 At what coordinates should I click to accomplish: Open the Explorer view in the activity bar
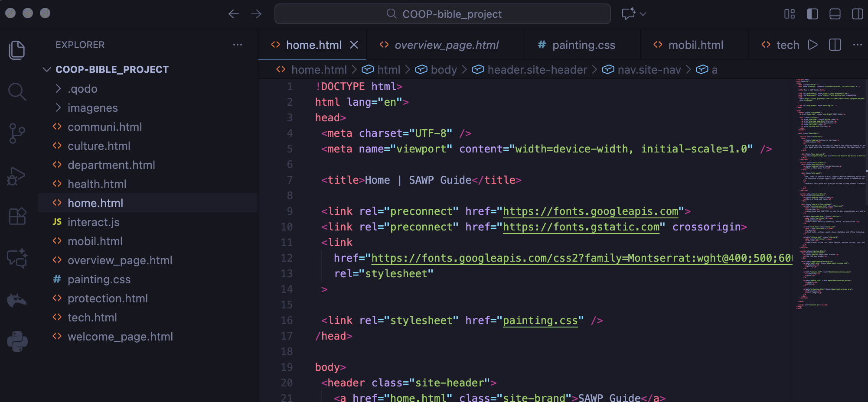pos(17,50)
